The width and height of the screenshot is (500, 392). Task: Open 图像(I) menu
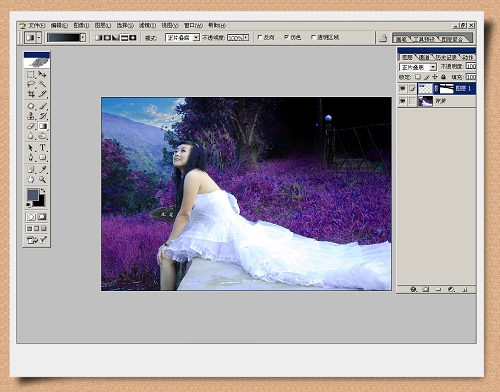coord(81,25)
